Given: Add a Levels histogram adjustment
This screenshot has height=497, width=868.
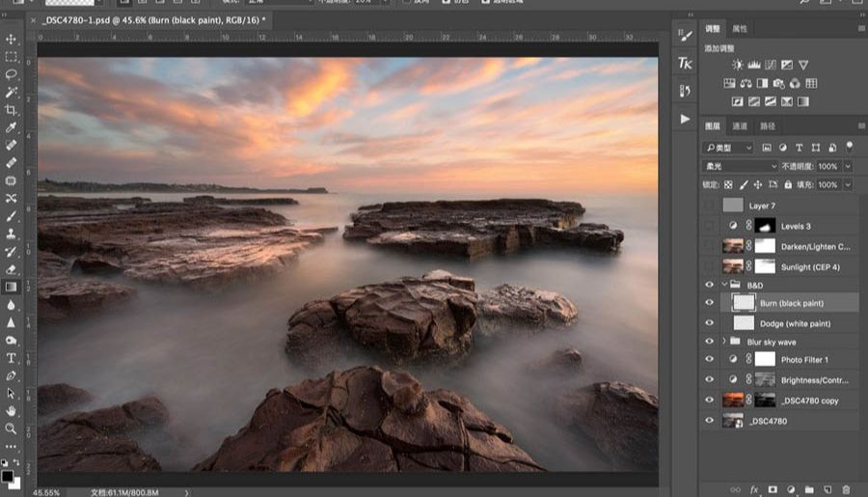Looking at the screenshot, I should (754, 65).
